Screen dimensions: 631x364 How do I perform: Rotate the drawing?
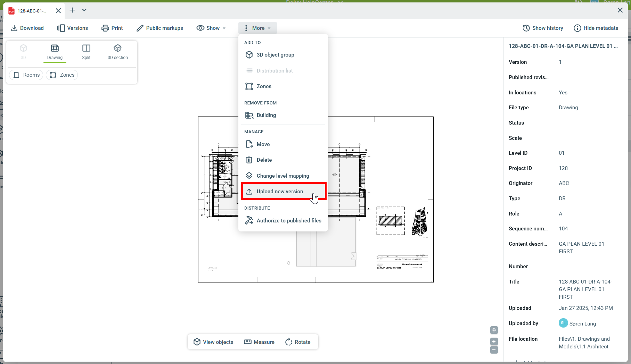click(x=298, y=342)
